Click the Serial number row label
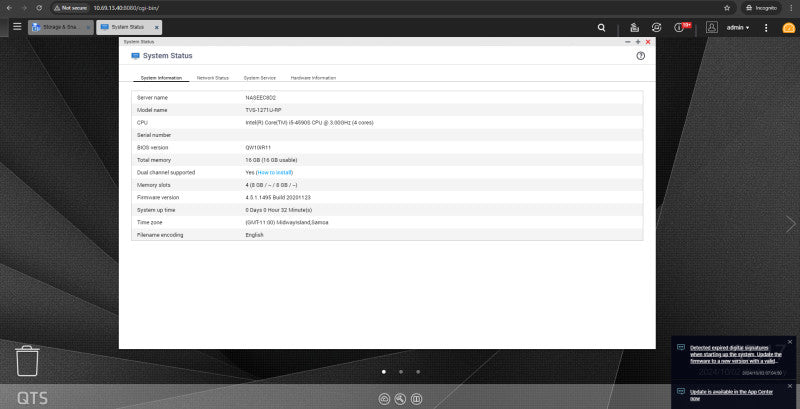 (154, 135)
